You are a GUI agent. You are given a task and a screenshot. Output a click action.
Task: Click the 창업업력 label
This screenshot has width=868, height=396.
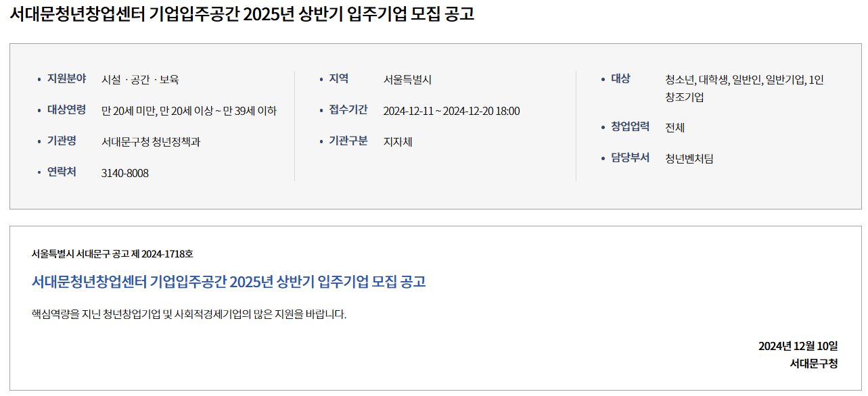tap(631, 127)
